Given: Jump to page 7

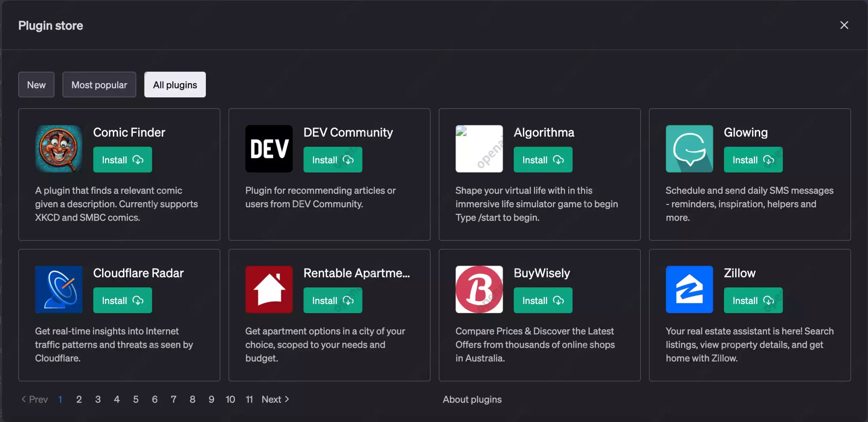Looking at the screenshot, I should (x=174, y=399).
